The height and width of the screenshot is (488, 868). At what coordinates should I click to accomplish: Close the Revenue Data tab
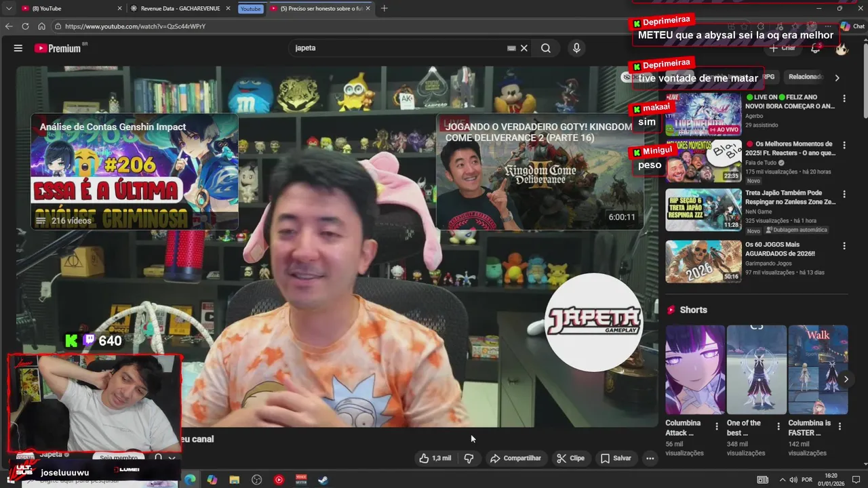point(229,8)
